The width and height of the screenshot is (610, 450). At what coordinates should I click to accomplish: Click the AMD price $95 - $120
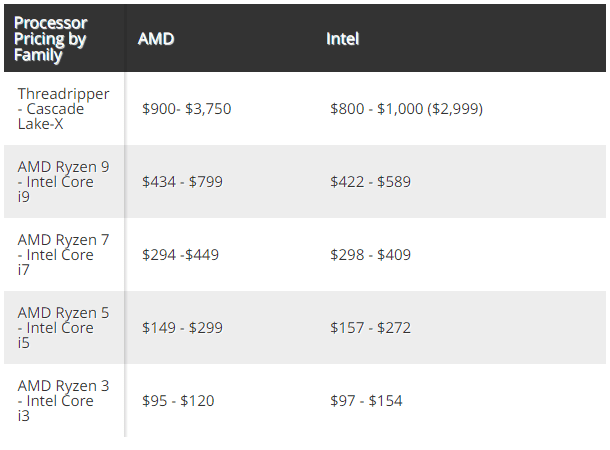pyautogui.click(x=178, y=401)
